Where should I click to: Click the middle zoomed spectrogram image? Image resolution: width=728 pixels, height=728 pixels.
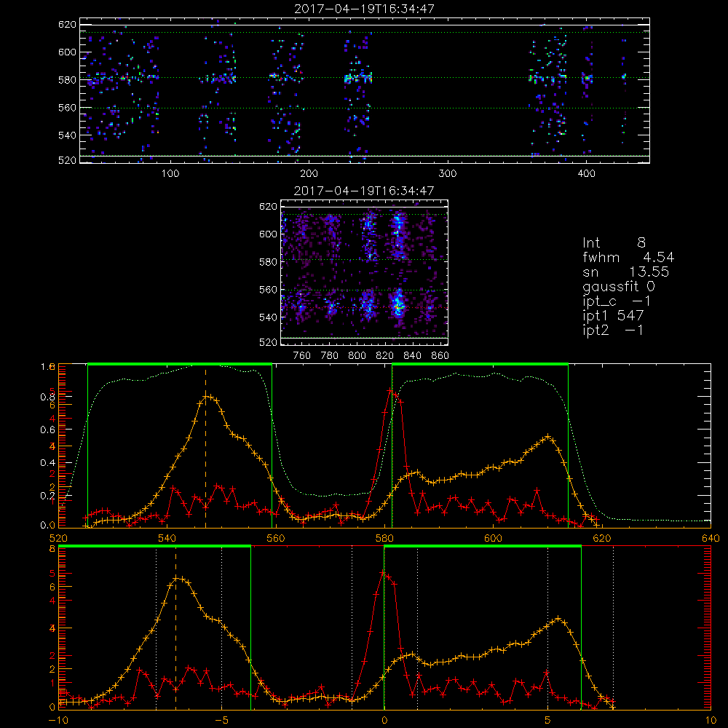point(365,272)
